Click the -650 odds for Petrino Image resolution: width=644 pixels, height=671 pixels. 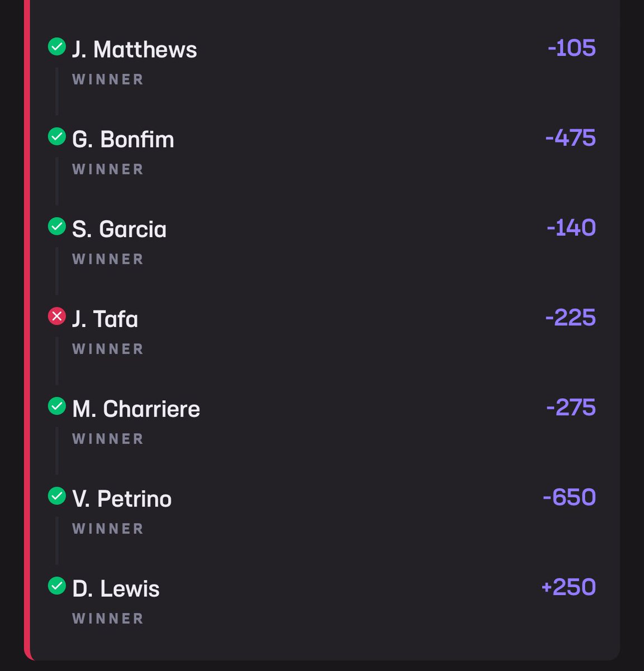[569, 497]
